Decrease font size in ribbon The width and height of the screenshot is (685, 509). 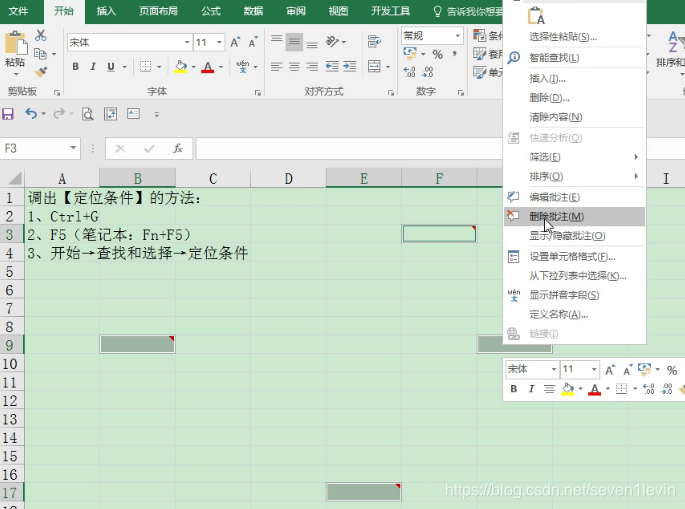pyautogui.click(x=253, y=42)
